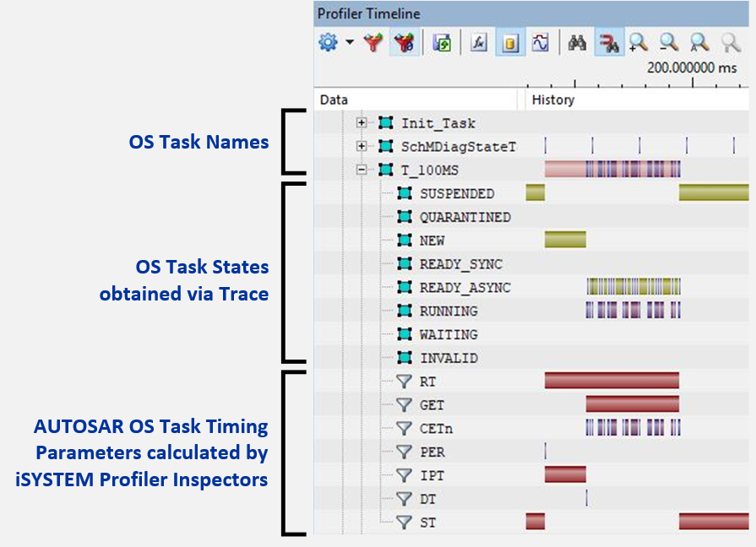Click the function fx toolbar icon

pos(479,43)
